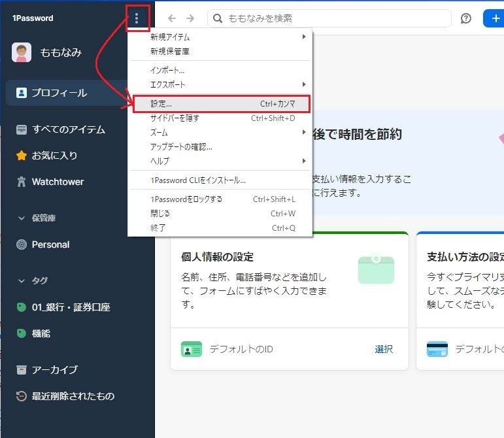Open the three-dot menu beside 1Password
504x438 pixels.
(x=137, y=18)
